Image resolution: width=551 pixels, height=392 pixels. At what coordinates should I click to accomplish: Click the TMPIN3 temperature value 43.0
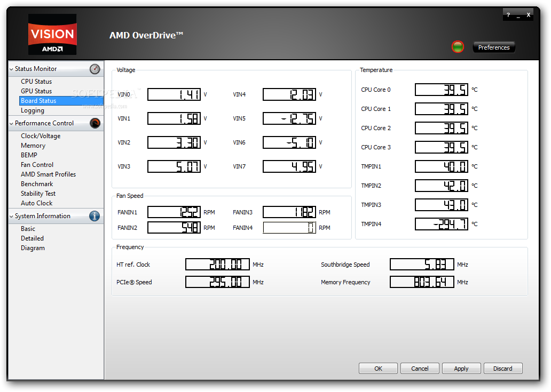click(x=442, y=205)
